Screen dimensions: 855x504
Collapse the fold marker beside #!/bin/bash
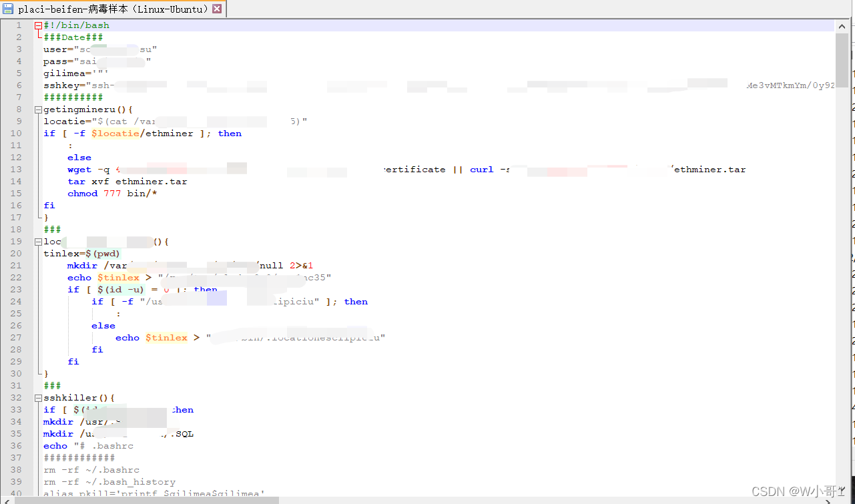coord(38,25)
